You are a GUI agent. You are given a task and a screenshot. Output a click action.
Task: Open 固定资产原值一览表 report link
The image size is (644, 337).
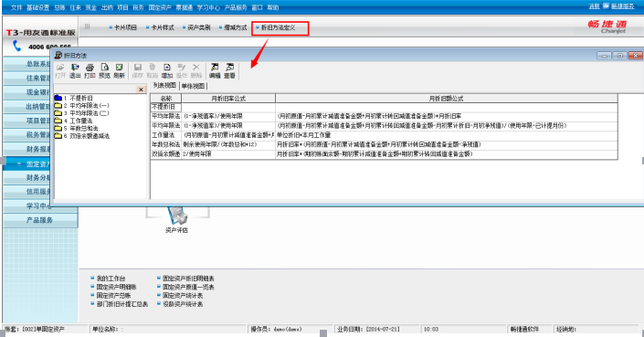point(188,287)
